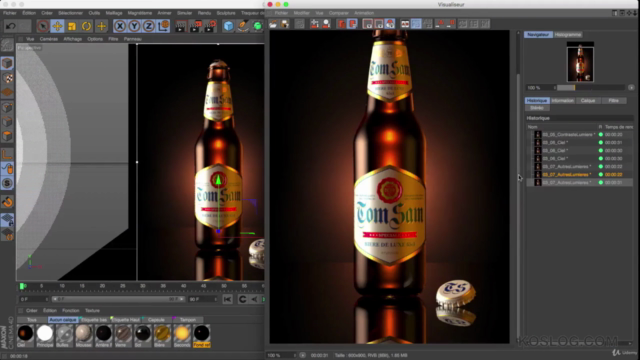Toggle Z axis lock
Screen dimensions: 640x360
click(149, 26)
